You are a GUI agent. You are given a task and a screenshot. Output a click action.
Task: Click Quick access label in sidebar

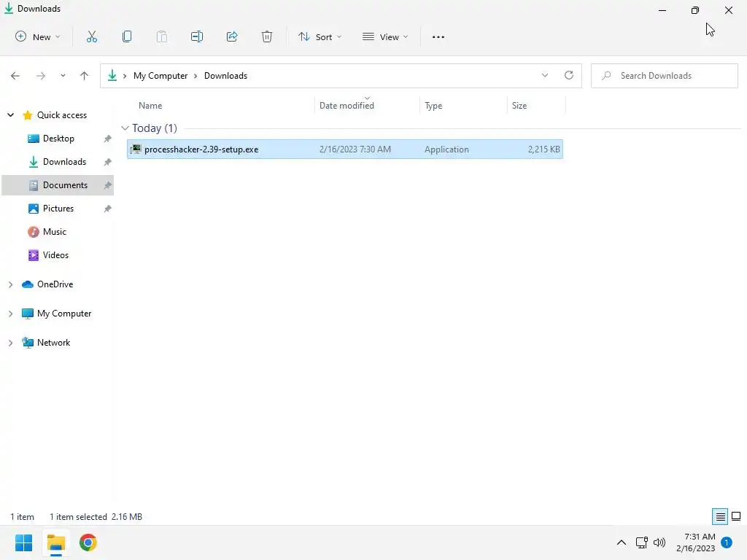pyautogui.click(x=62, y=114)
